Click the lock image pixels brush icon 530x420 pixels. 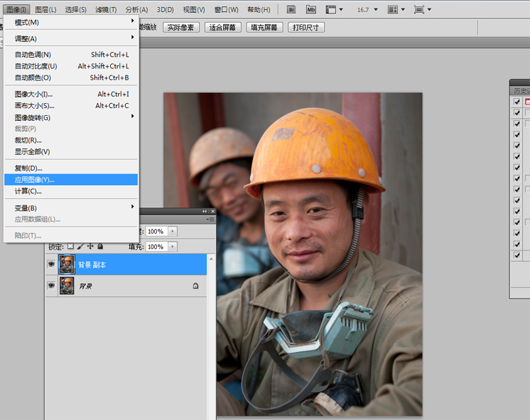81,246
